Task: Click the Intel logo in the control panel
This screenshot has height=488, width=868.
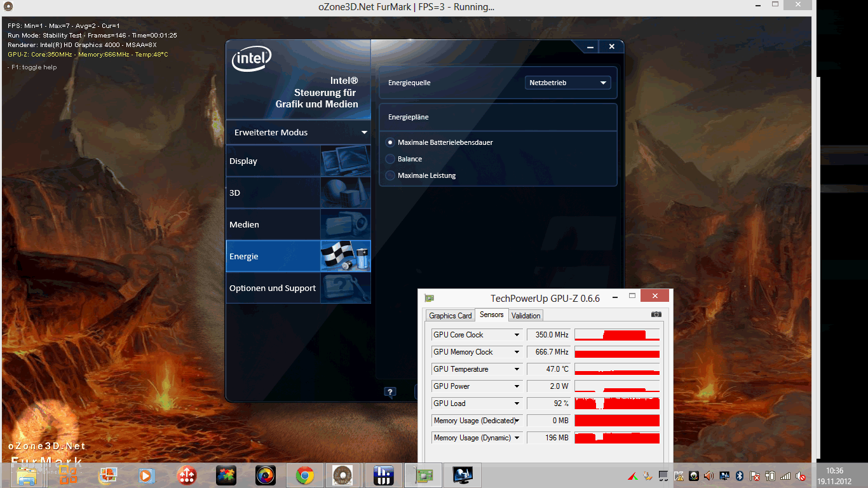Action: (x=252, y=60)
